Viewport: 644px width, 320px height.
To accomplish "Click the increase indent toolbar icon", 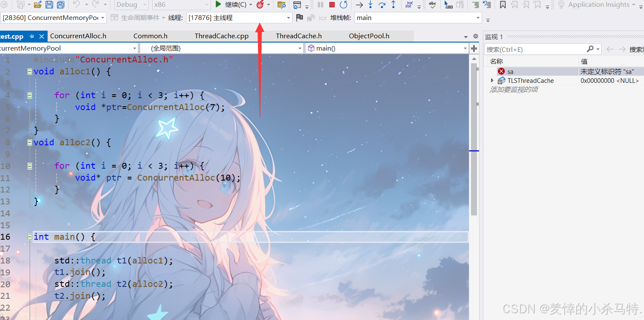I will (476, 5).
